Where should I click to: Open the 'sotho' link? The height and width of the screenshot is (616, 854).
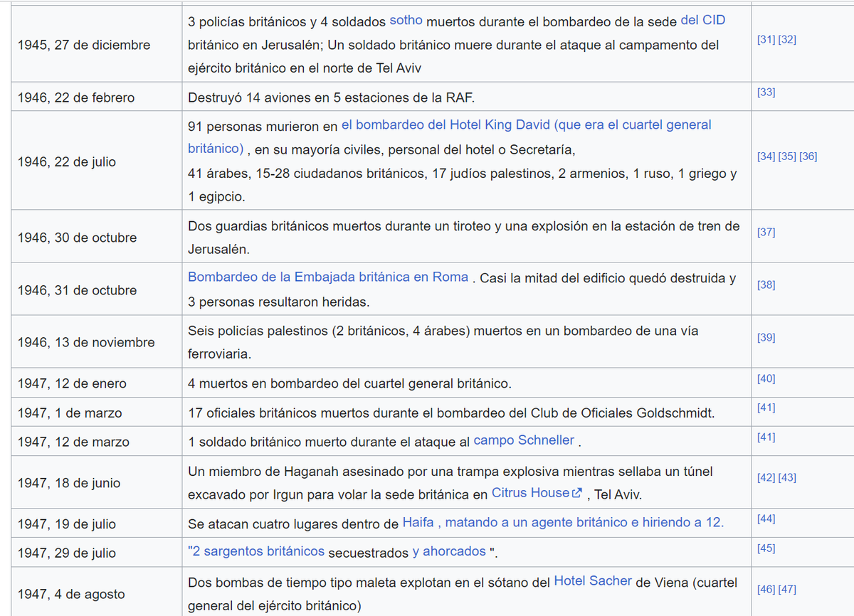coord(406,21)
